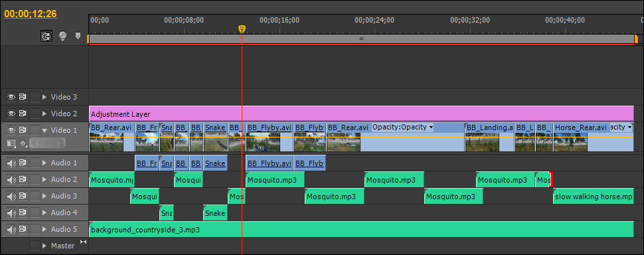Toggle sync lock for Audio 5
Screen dimensions: 644x255
tap(23, 229)
